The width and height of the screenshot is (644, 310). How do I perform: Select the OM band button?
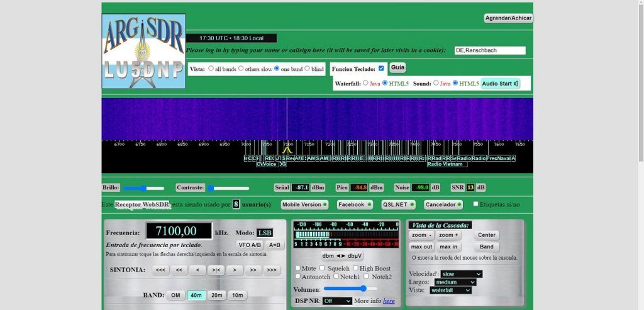click(175, 295)
